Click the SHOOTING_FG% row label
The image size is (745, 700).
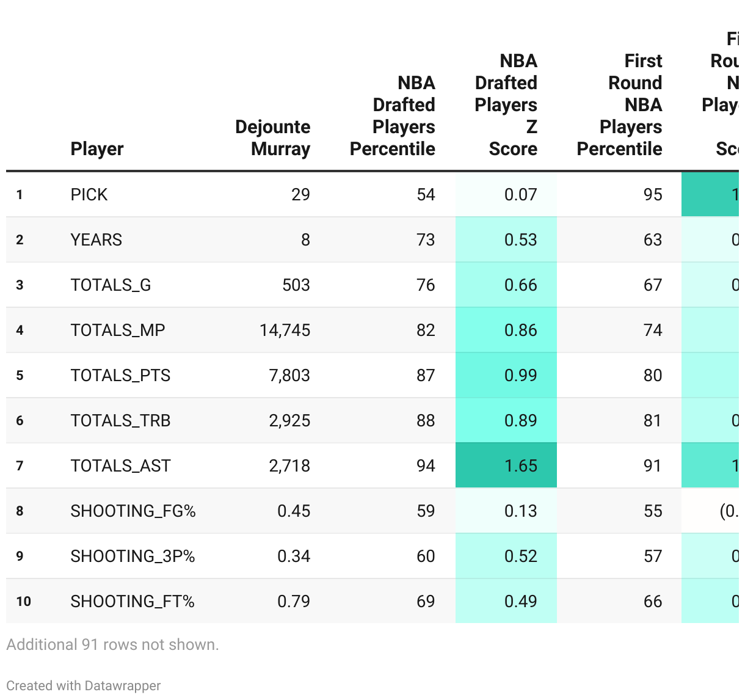coord(133,511)
